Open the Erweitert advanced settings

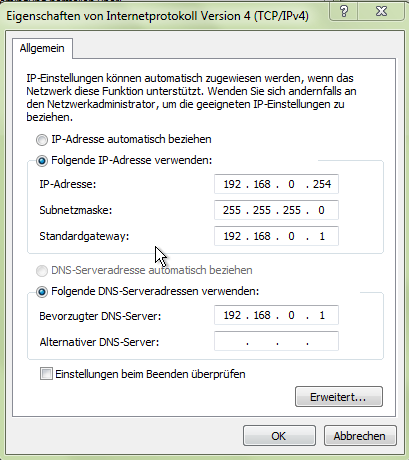[x=339, y=397]
